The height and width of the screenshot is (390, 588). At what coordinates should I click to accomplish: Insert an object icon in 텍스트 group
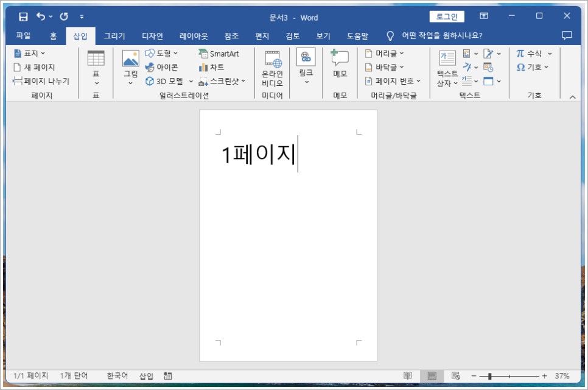[488, 81]
